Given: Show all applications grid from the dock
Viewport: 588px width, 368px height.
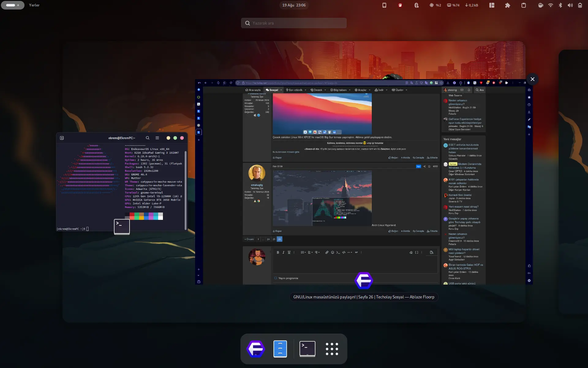Looking at the screenshot, I should (x=332, y=349).
